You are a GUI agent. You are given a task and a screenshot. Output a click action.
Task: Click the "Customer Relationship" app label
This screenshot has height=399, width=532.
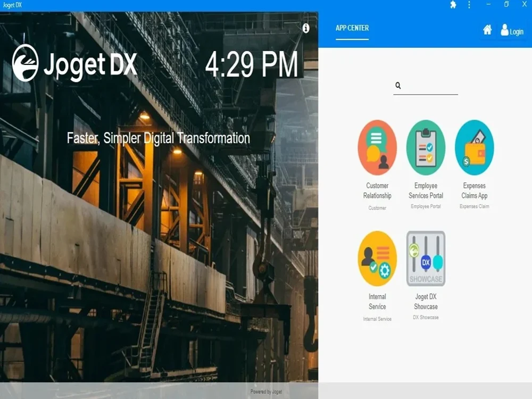(377, 190)
